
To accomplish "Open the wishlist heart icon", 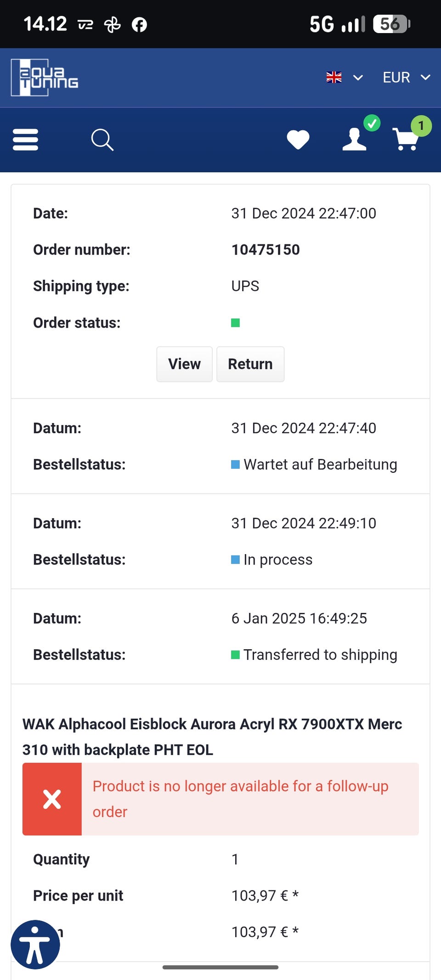I will pos(298,140).
